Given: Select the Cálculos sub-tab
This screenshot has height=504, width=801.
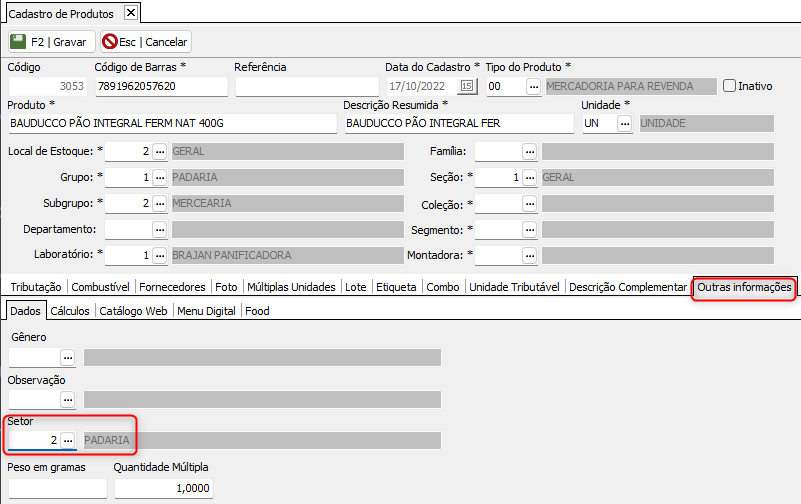Looking at the screenshot, I should (70, 311).
